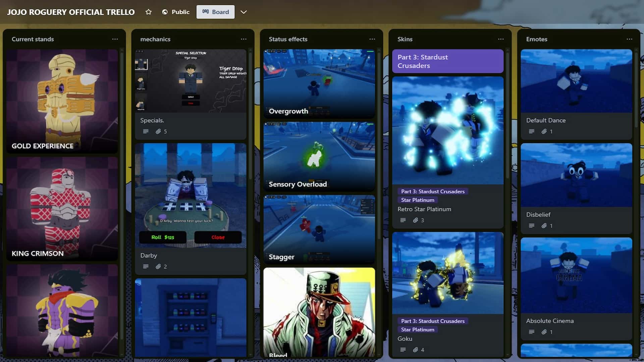Open Current stands list actions menu

(115, 39)
